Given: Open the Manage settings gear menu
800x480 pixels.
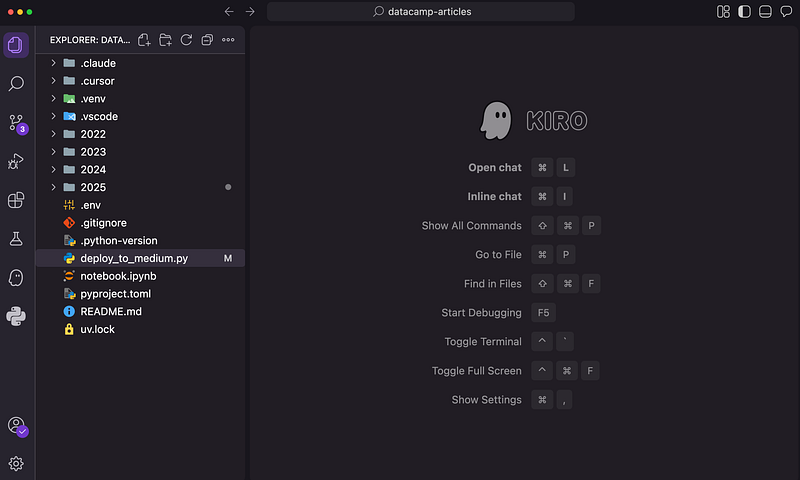Looking at the screenshot, I should point(16,463).
